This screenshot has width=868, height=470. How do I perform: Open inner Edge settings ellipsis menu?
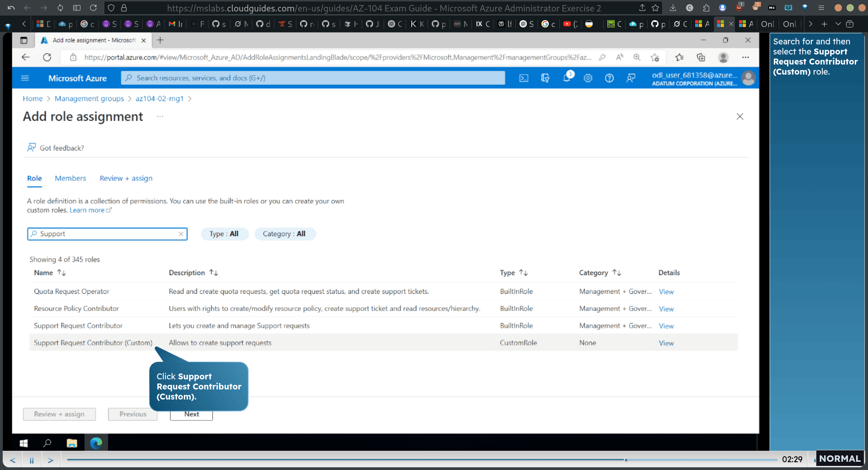(745, 57)
